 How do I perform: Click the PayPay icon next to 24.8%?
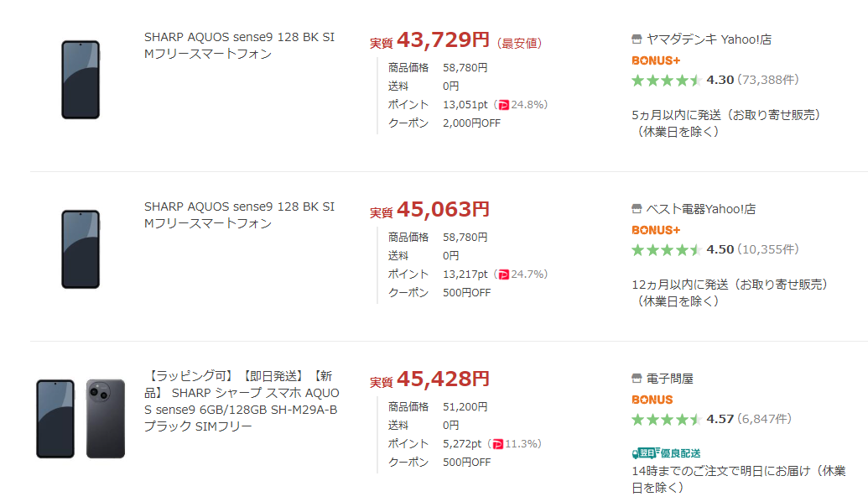click(x=503, y=105)
